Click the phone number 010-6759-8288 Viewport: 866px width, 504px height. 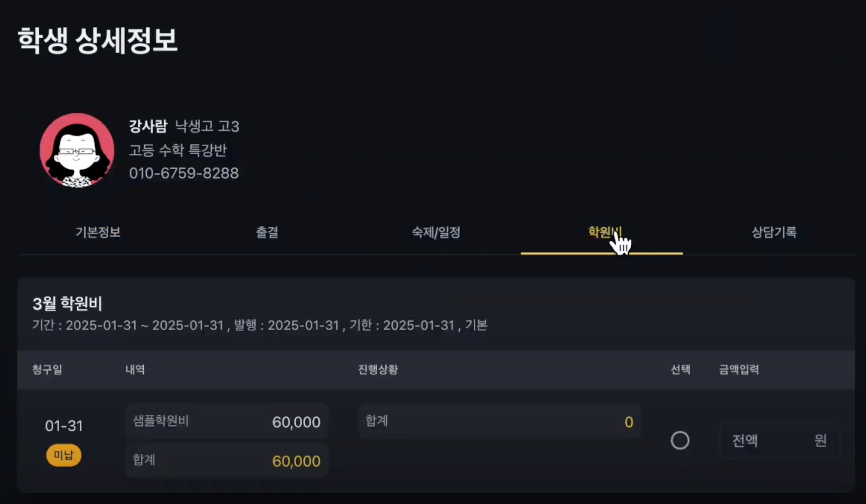click(184, 173)
